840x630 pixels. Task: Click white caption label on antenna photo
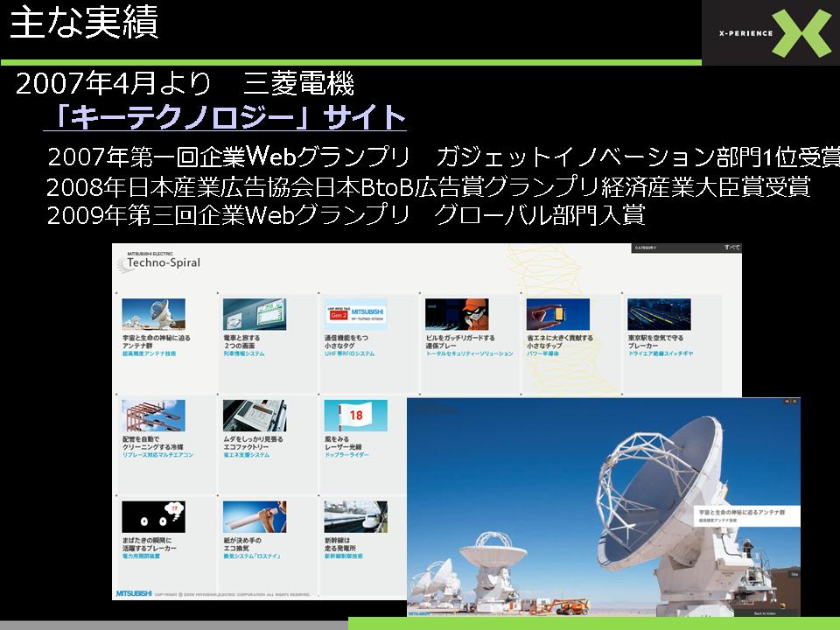pos(746,516)
